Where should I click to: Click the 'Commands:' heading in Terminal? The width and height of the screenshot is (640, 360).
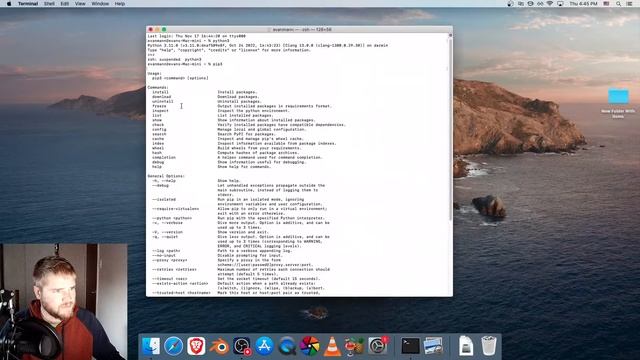pyautogui.click(x=158, y=87)
